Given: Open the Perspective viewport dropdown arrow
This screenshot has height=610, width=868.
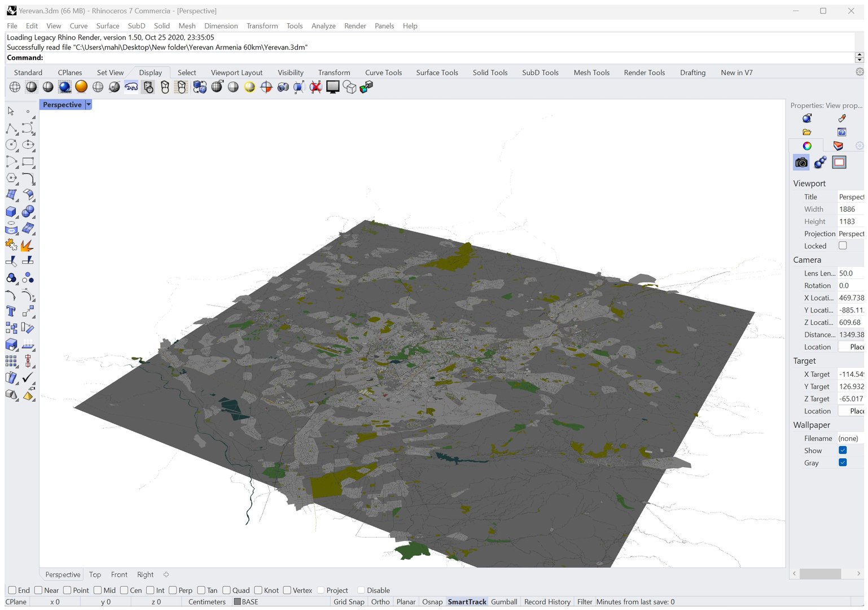Looking at the screenshot, I should [89, 104].
